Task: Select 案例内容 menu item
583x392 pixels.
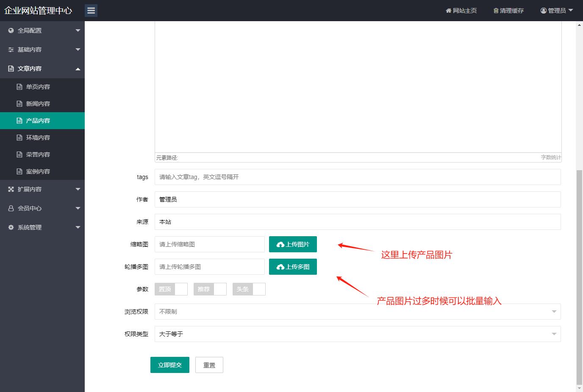Action: 38,171
